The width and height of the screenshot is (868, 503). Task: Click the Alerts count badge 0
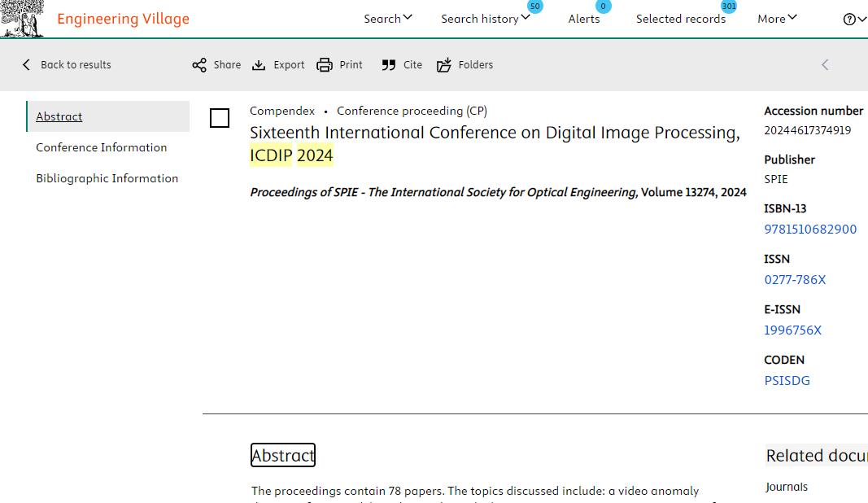click(604, 6)
